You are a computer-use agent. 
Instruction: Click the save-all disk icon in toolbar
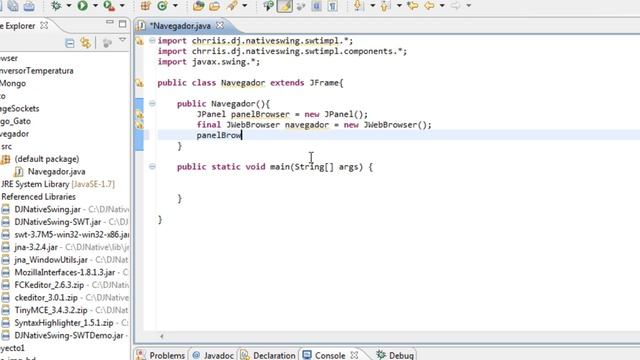coord(13,5)
